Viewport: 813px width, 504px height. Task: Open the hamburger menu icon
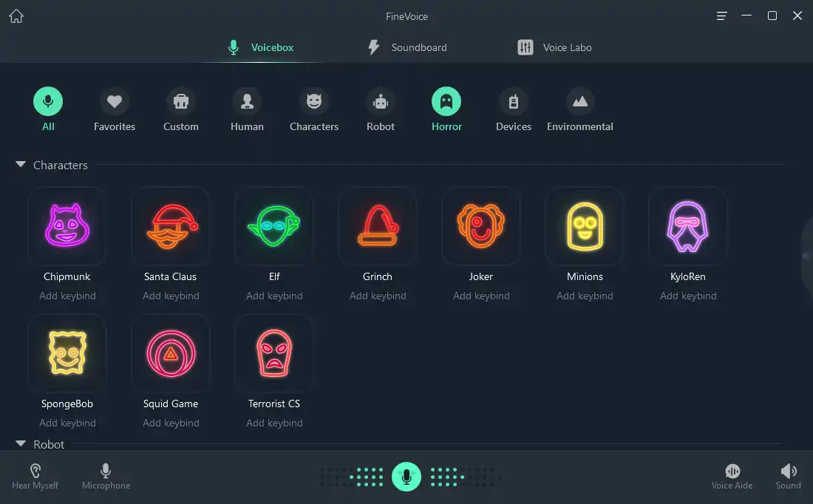point(721,16)
